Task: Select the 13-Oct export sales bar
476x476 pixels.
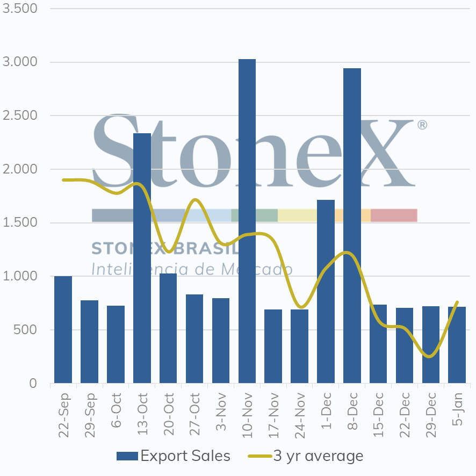Action: click(142, 258)
